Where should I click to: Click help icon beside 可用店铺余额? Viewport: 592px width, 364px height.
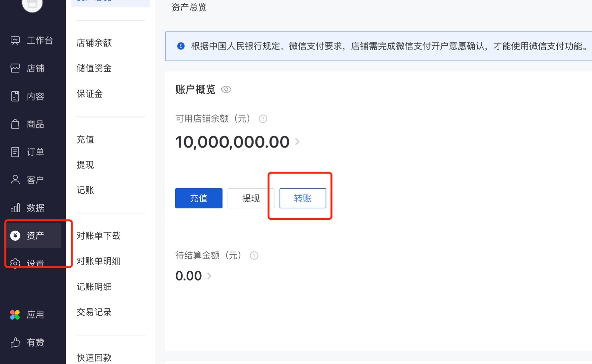point(263,119)
